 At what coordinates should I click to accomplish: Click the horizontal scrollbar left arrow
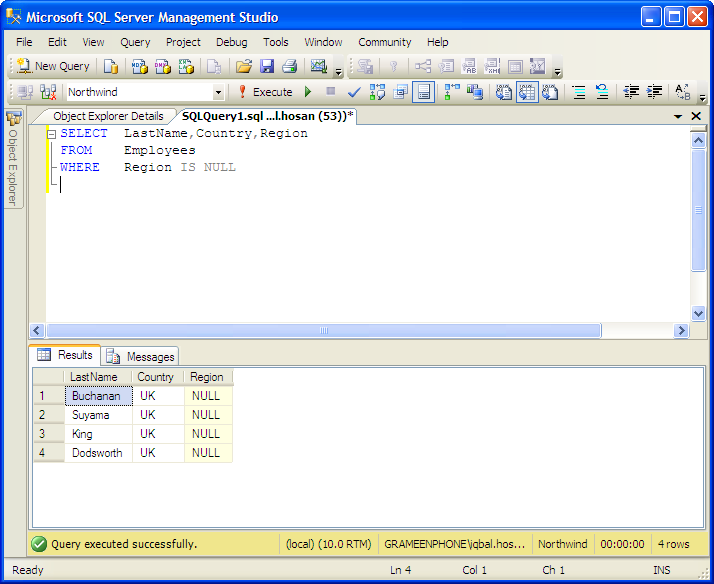pos(37,330)
